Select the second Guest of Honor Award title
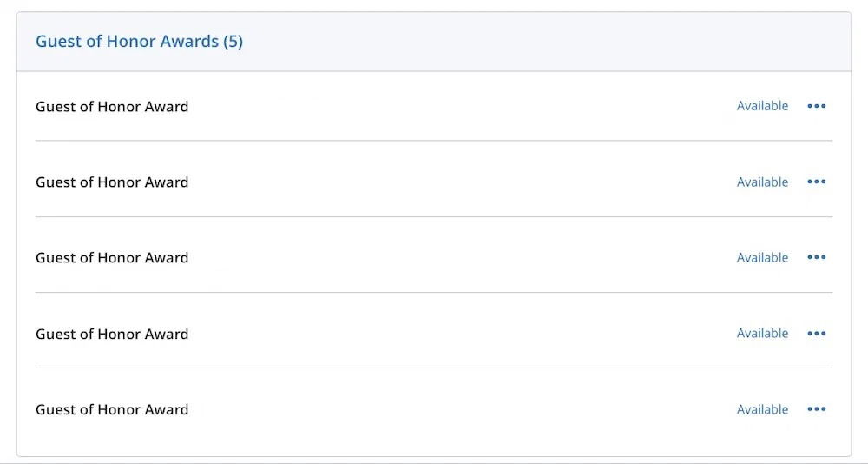Viewport: 868px width, 464px height. (x=112, y=182)
